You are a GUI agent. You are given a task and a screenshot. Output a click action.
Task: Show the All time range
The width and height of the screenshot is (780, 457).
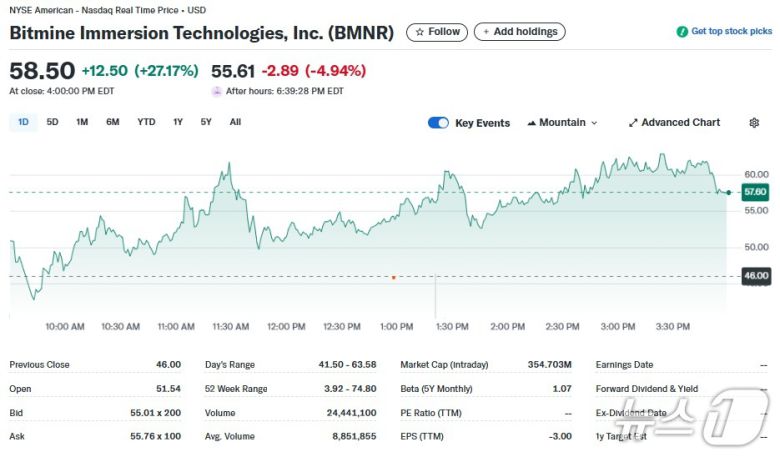pyautogui.click(x=235, y=122)
